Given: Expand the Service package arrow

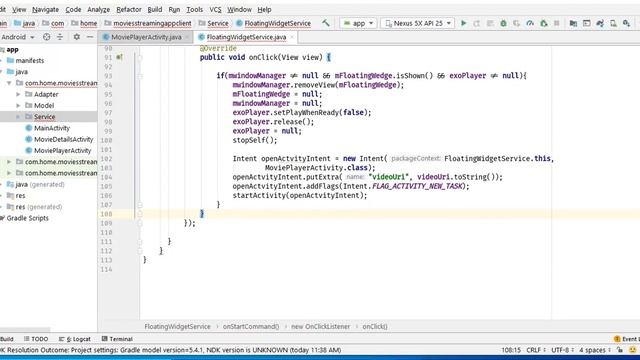Looking at the screenshot, I should tap(18, 117).
